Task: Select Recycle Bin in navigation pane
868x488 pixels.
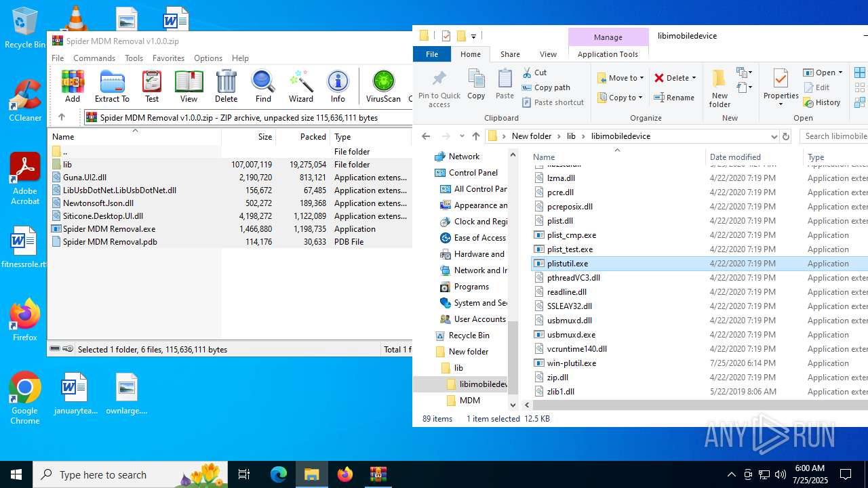Action: [469, 335]
